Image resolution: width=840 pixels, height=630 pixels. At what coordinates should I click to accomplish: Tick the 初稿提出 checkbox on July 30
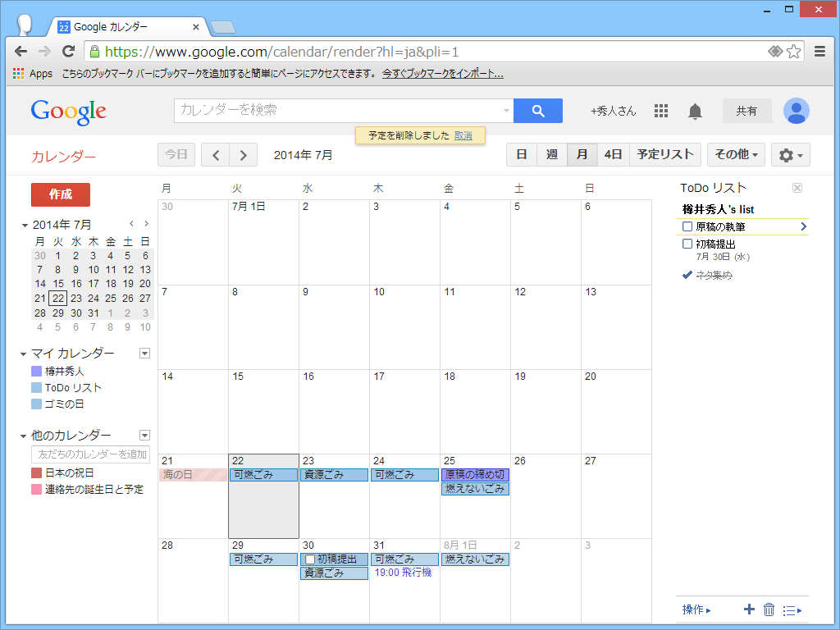[x=309, y=559]
